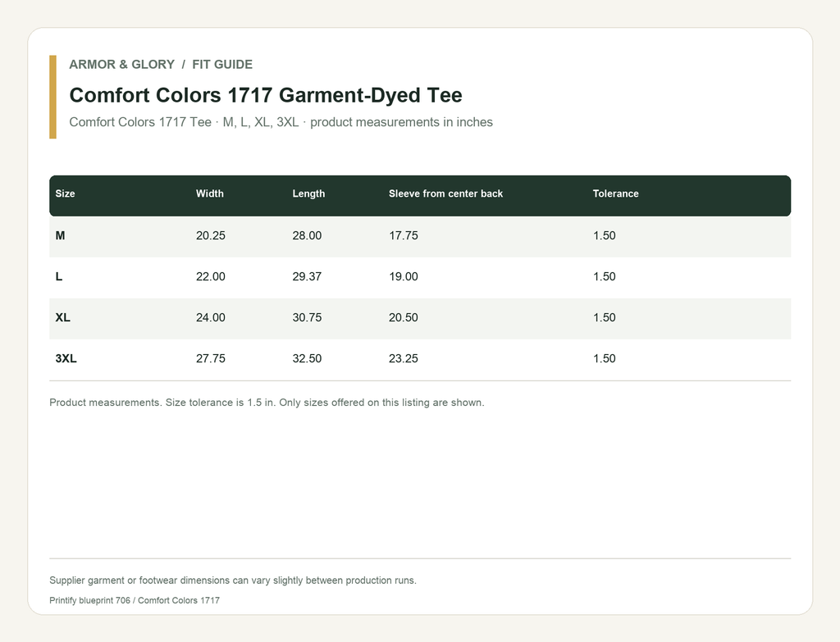Click sleeve value 17.75 for size M

404,235
